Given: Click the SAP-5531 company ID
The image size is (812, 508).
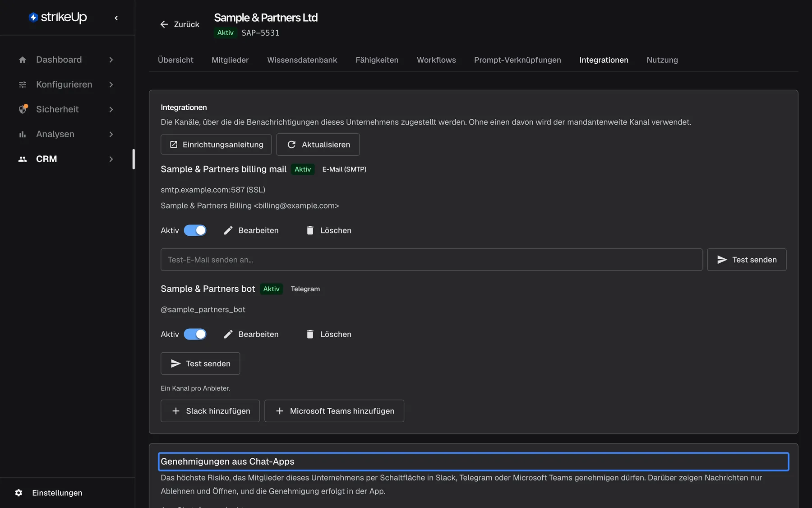Looking at the screenshot, I should [x=260, y=33].
